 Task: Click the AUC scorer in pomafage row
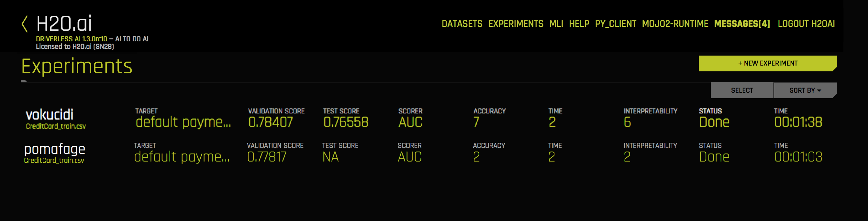409,157
